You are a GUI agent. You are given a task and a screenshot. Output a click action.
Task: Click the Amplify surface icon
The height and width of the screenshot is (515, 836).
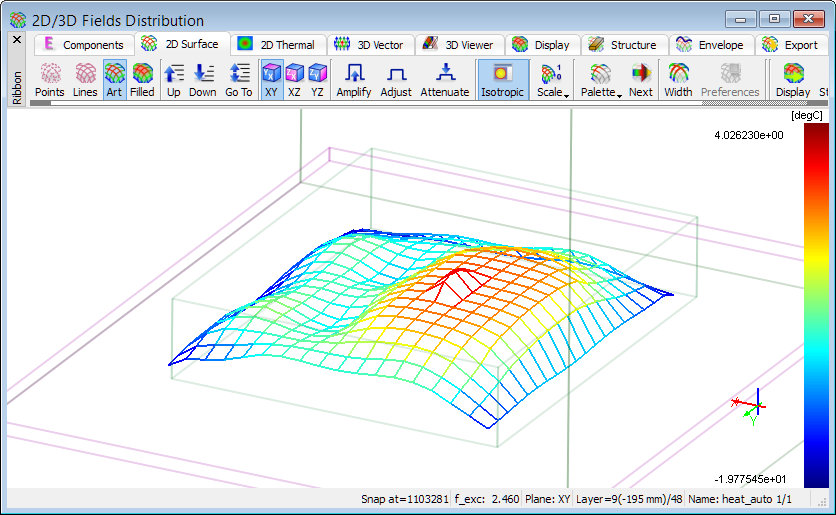coord(353,79)
